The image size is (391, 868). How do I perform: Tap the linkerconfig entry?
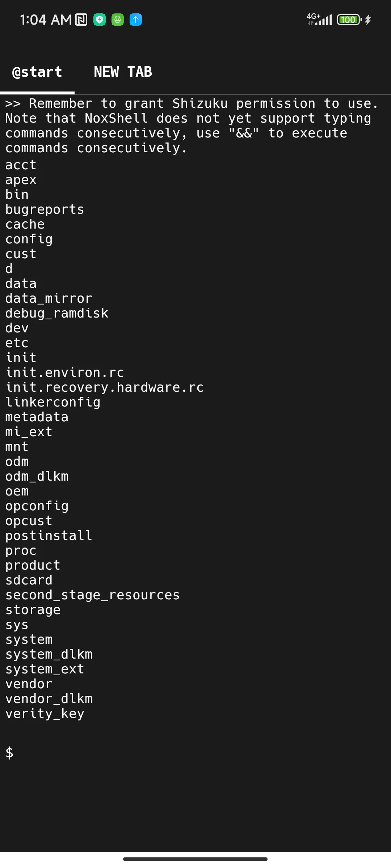point(53,402)
